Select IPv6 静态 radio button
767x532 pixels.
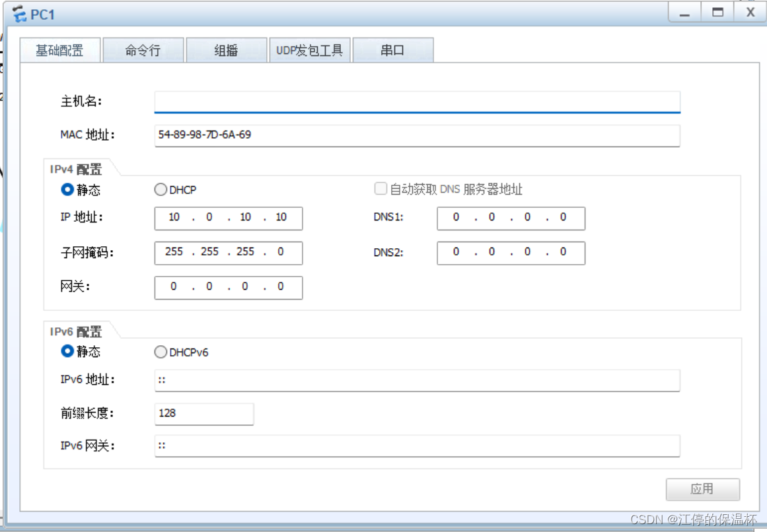tap(67, 350)
